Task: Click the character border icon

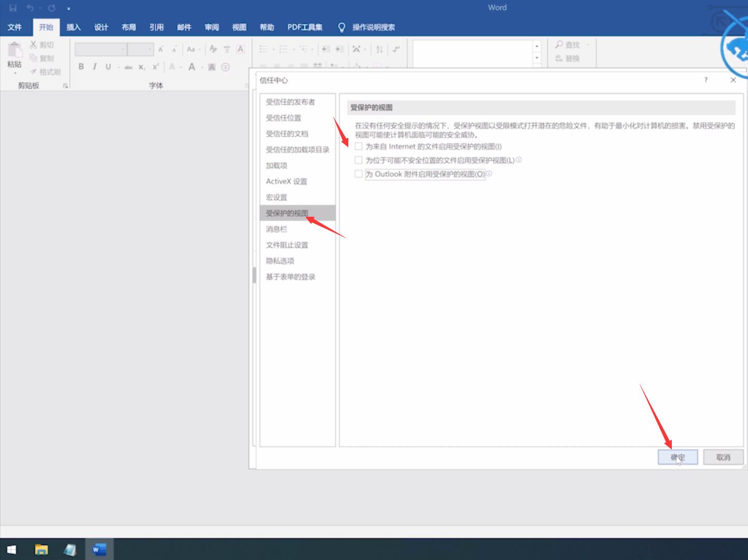Action: [x=240, y=49]
